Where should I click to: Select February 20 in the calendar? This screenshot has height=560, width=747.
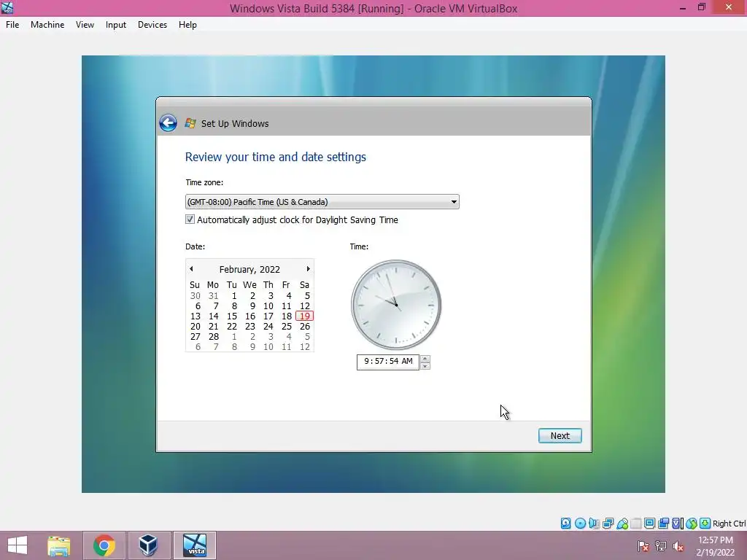196,327
